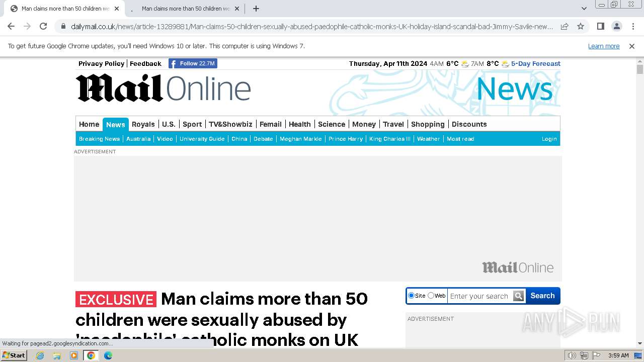
Task: Open the U.S. section
Action: tap(169, 124)
